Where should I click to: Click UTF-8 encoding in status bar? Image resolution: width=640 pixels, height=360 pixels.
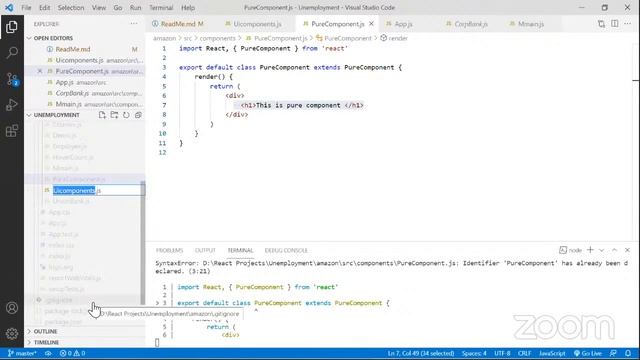[x=502, y=353]
